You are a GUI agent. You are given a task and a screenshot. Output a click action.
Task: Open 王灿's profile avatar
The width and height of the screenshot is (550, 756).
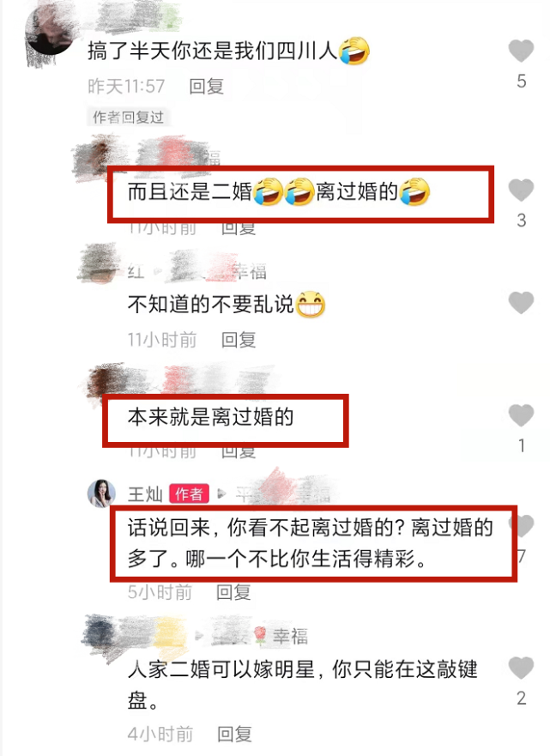(x=101, y=493)
